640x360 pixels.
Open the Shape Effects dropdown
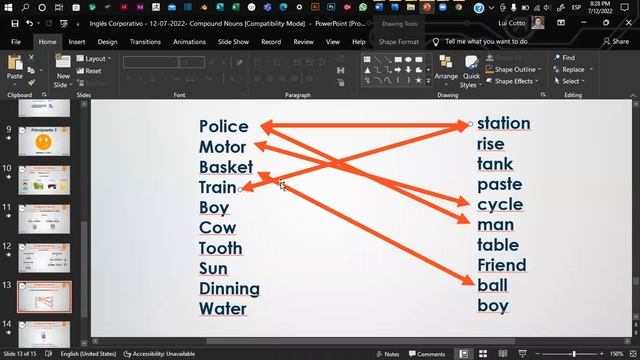(x=513, y=81)
